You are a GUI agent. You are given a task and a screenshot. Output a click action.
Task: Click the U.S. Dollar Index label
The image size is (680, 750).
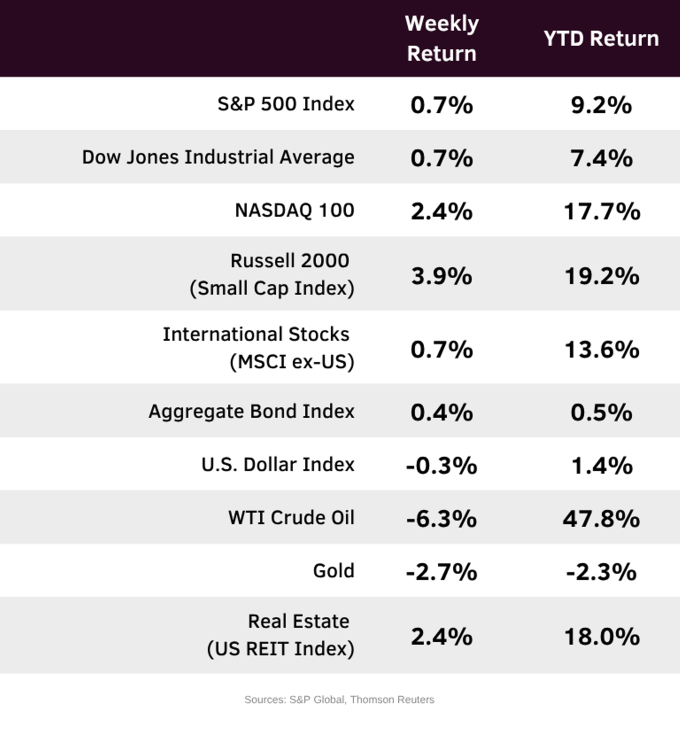point(278,464)
